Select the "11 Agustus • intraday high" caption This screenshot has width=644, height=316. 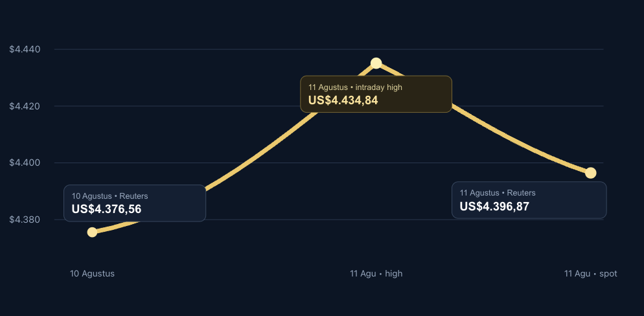pyautogui.click(x=355, y=87)
